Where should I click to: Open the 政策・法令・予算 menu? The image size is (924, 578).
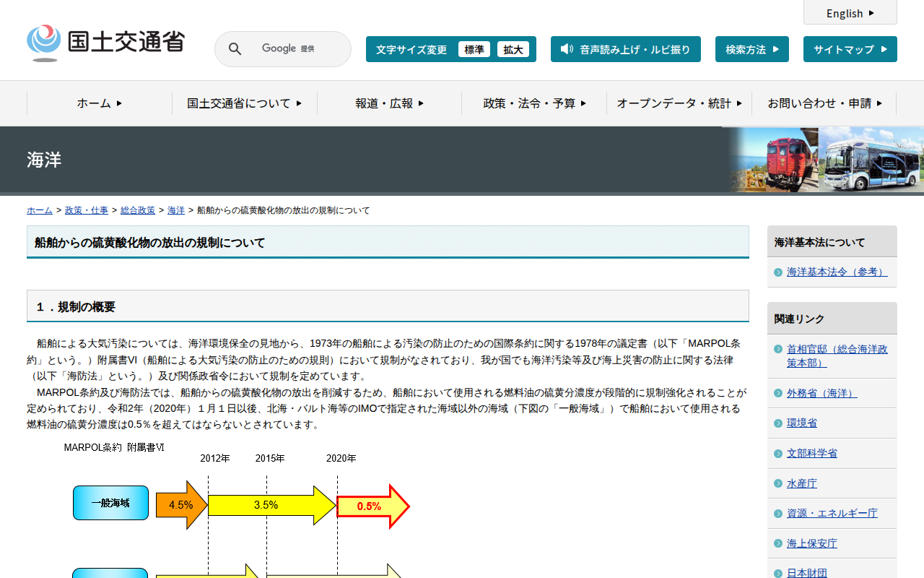(x=534, y=103)
